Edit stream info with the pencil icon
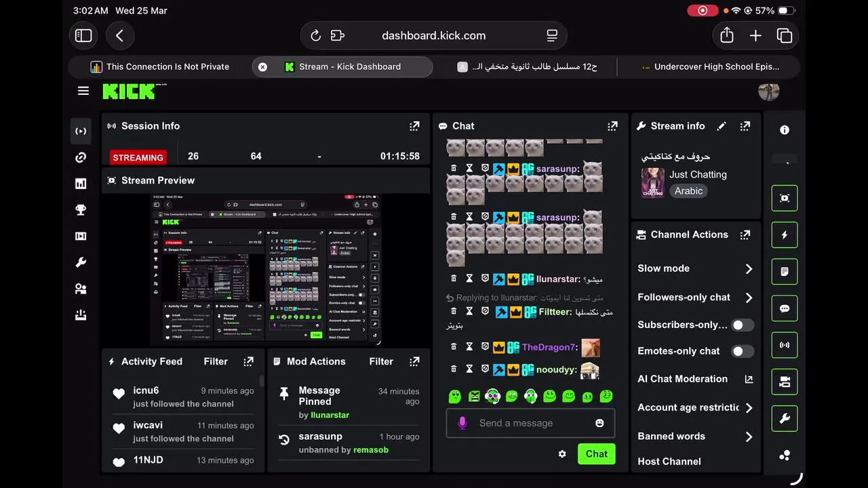 (x=722, y=126)
